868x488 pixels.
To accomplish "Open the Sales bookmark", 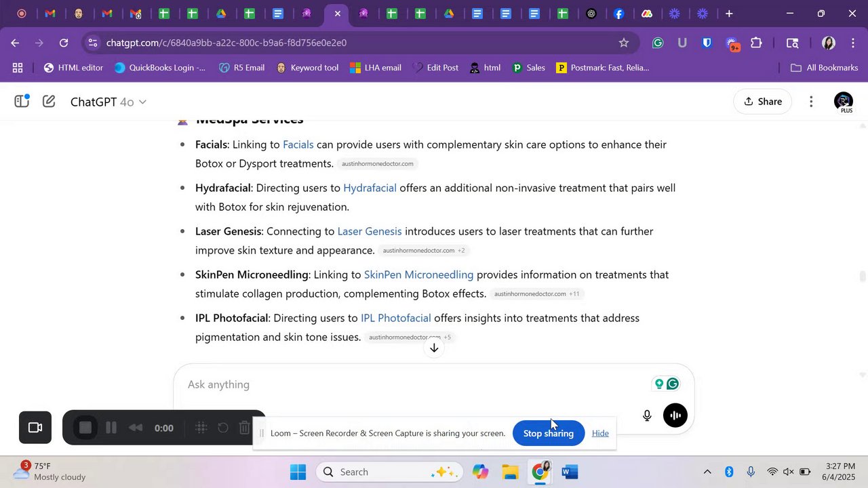I will pos(528,68).
